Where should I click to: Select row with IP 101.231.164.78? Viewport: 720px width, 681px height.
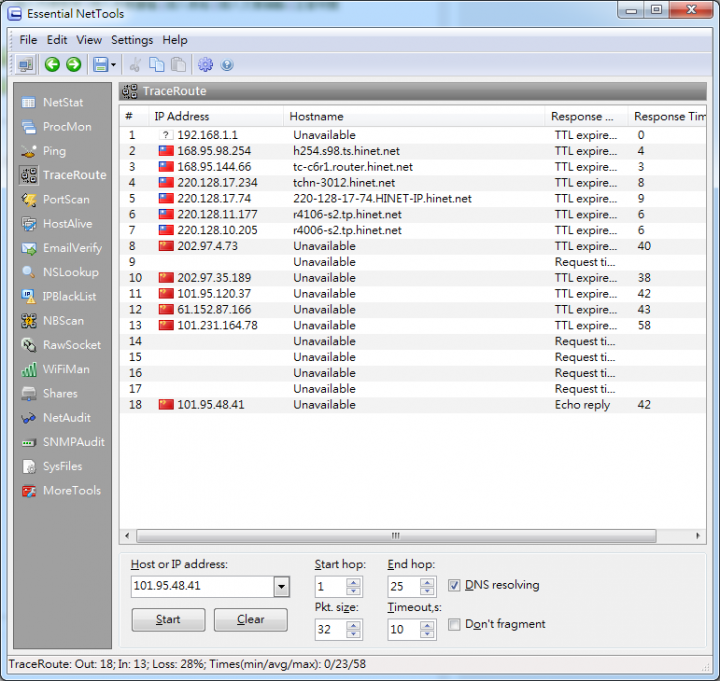coord(413,325)
